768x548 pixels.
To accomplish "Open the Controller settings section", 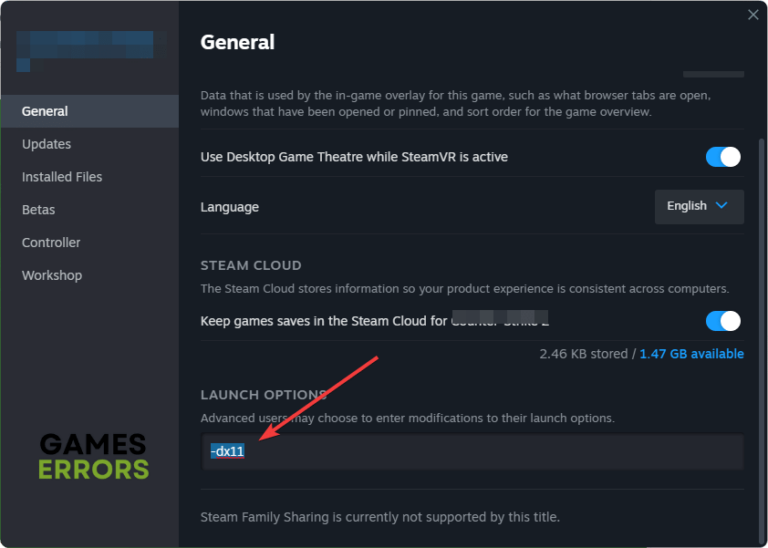I will pyautogui.click(x=51, y=243).
